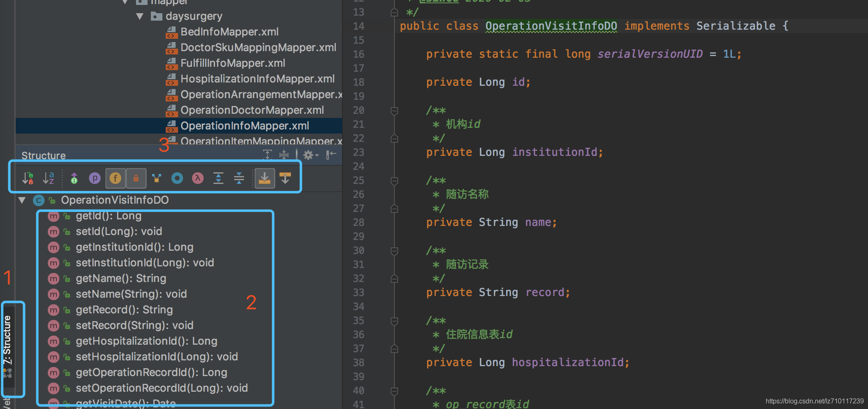The image size is (868, 409).
Task: Click line number 28 in gutter
Action: [x=359, y=223]
